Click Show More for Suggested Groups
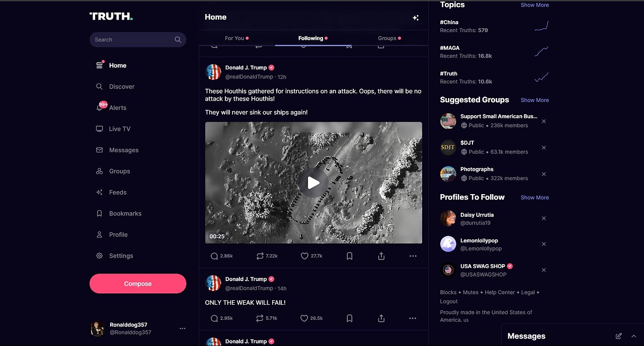This screenshot has width=644, height=346. [x=535, y=100]
